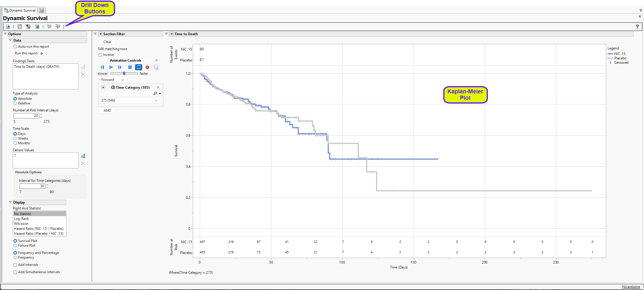Click the animation speed slider handle
The image size is (644, 290).
click(x=124, y=73)
